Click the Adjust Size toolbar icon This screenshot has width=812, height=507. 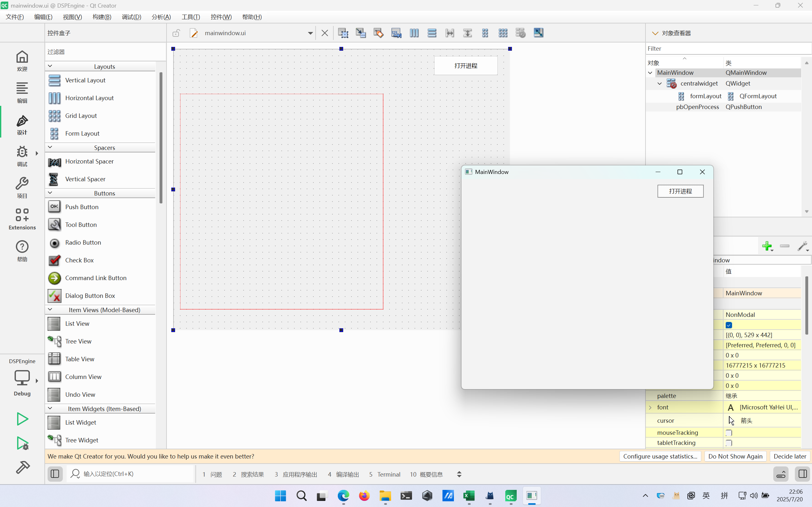point(538,33)
